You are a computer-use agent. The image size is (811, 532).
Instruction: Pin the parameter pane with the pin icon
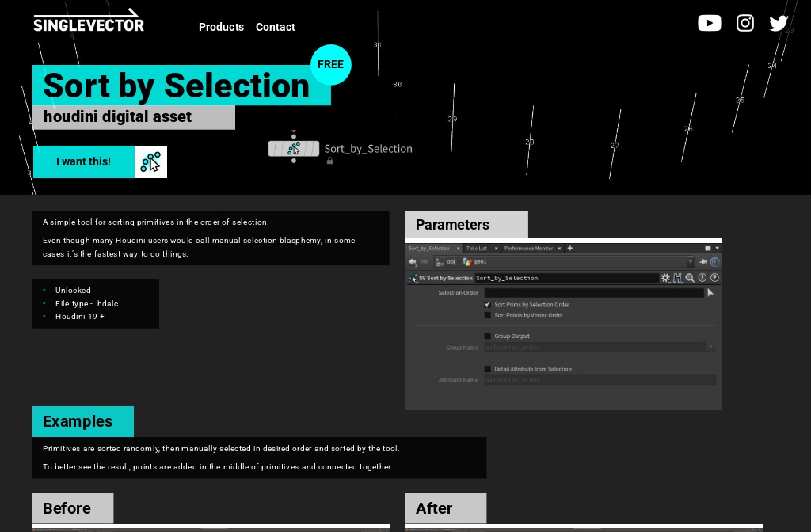pos(702,261)
